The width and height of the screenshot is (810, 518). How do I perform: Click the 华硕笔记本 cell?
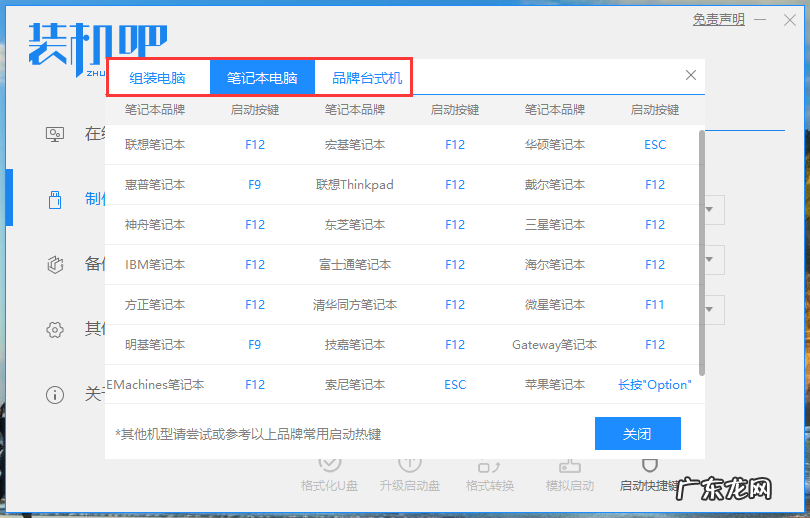point(555,145)
